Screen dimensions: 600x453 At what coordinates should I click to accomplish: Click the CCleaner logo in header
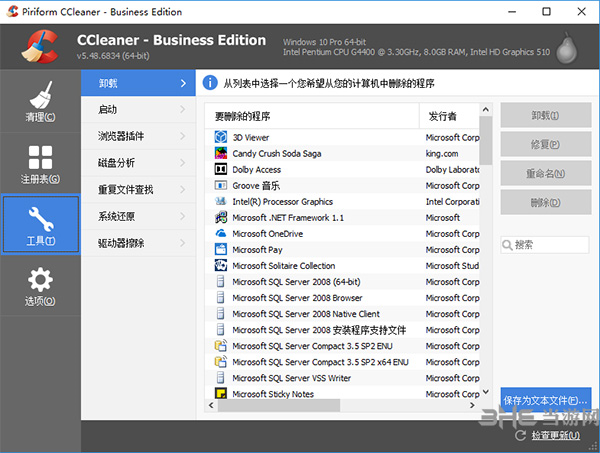pos(40,46)
